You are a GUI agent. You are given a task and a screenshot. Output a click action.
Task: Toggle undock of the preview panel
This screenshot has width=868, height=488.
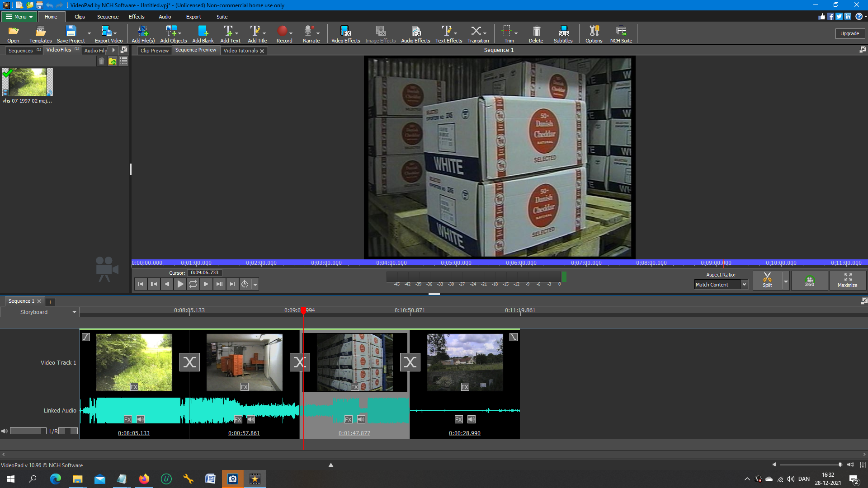click(863, 50)
